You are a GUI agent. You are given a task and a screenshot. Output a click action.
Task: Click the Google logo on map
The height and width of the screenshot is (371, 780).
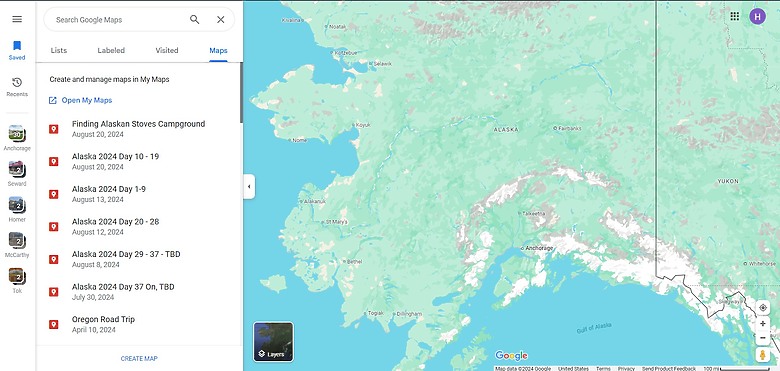point(511,356)
